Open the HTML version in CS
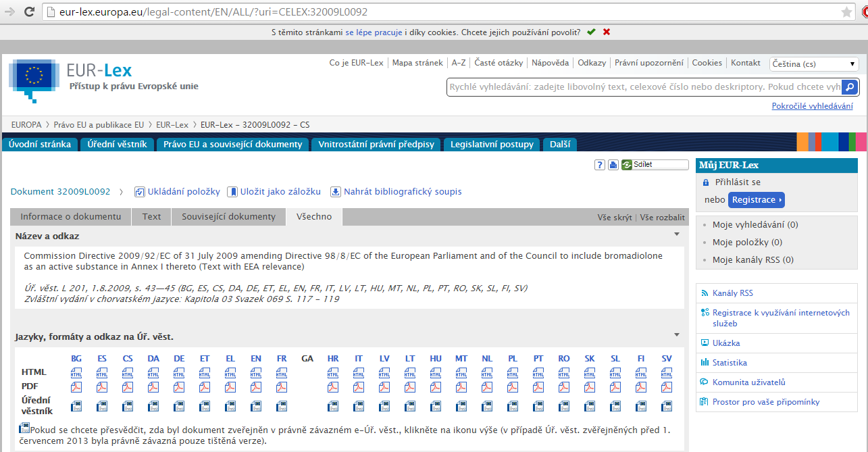Viewport: 868px width, 452px height. (128, 372)
